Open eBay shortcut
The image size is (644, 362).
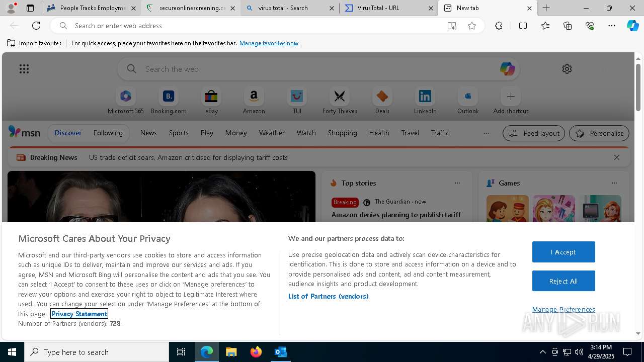211,101
